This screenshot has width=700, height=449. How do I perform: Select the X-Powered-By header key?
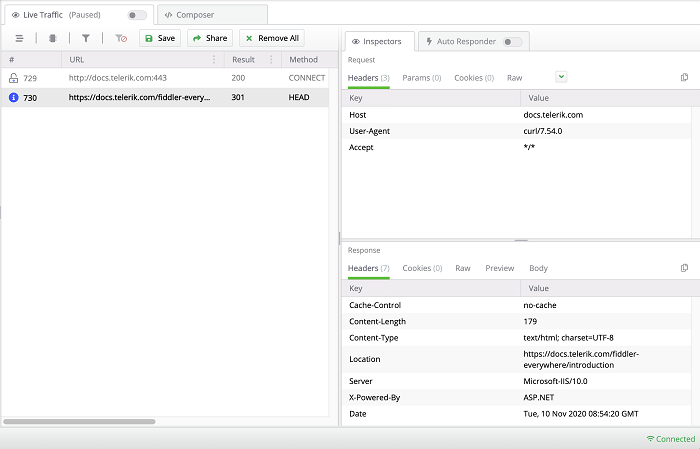click(x=375, y=397)
